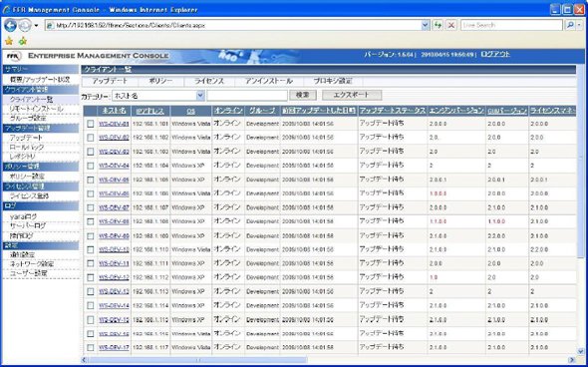The image size is (588, 367).
Task: Open the ライセンス tab
Action: click(x=209, y=81)
